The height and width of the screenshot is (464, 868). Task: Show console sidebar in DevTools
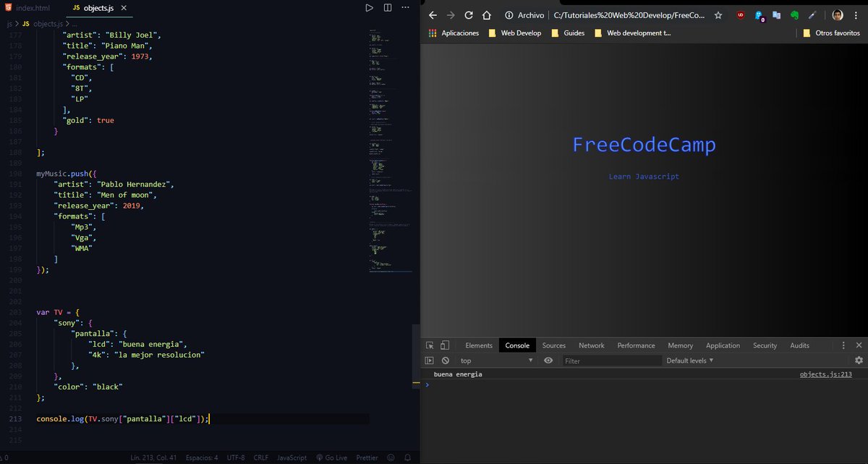[x=430, y=360]
